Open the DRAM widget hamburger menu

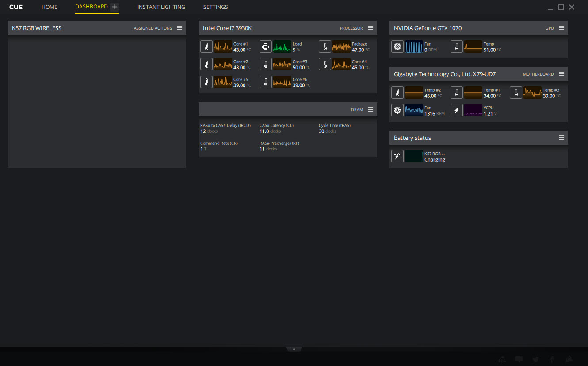[x=370, y=109]
